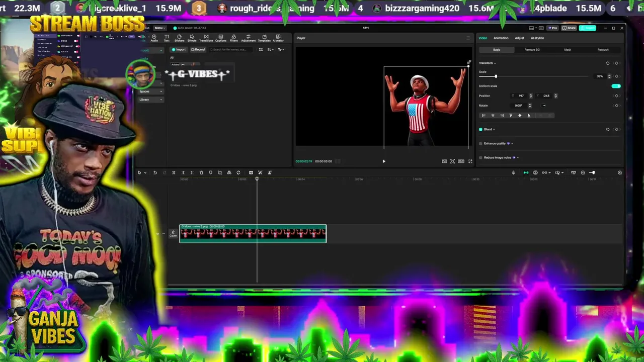Enable the Reduce image noise checkbox
This screenshot has height=362, width=644.
pyautogui.click(x=480, y=157)
